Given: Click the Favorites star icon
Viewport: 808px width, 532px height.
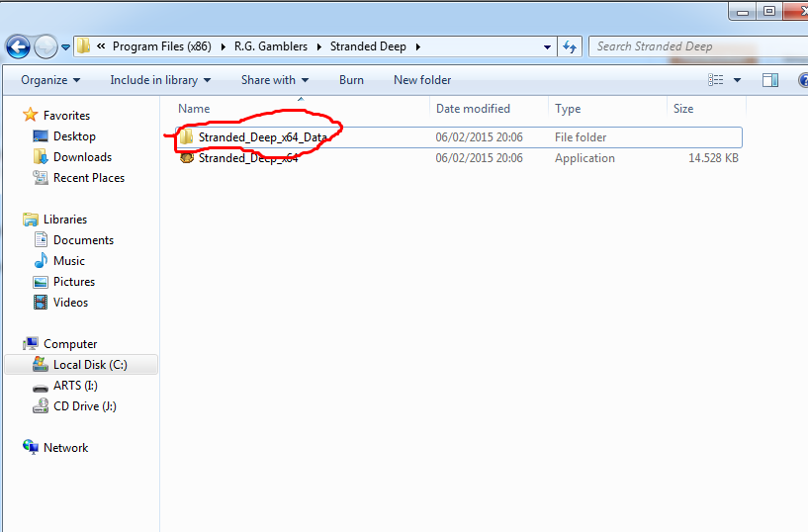Looking at the screenshot, I should tap(31, 115).
